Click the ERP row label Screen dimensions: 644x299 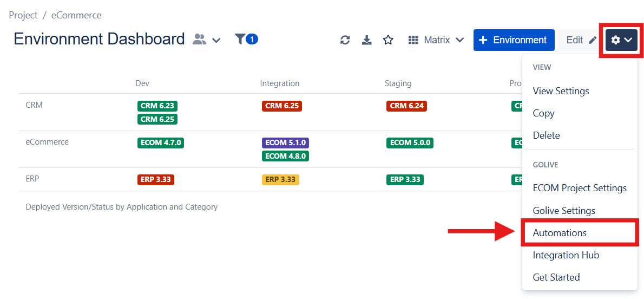(32, 179)
